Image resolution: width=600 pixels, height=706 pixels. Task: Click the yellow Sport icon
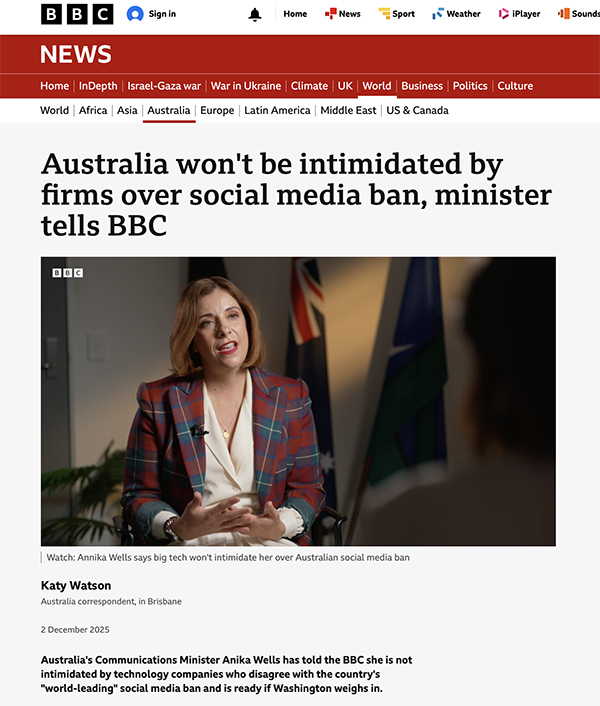[384, 14]
